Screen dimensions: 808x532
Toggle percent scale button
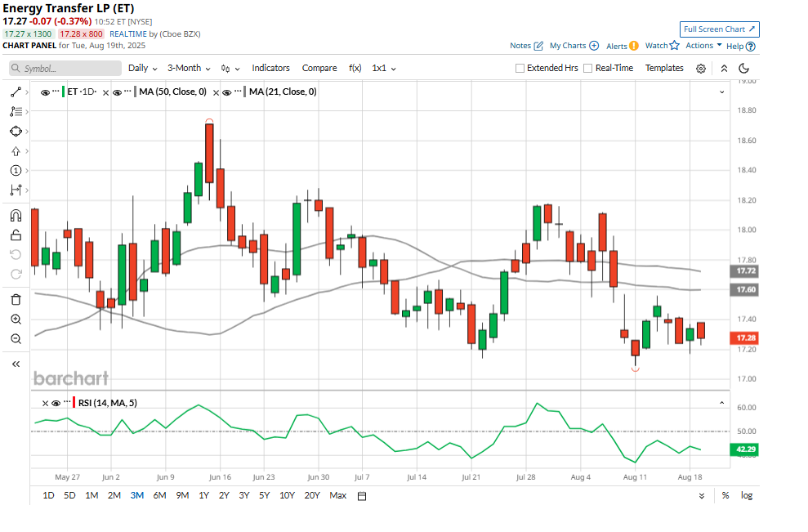[725, 496]
